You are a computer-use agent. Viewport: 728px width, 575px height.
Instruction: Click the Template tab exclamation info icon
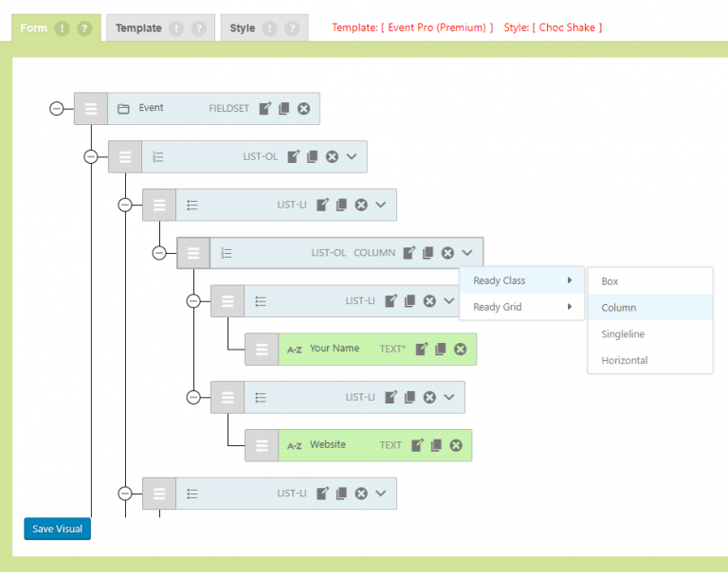click(175, 28)
